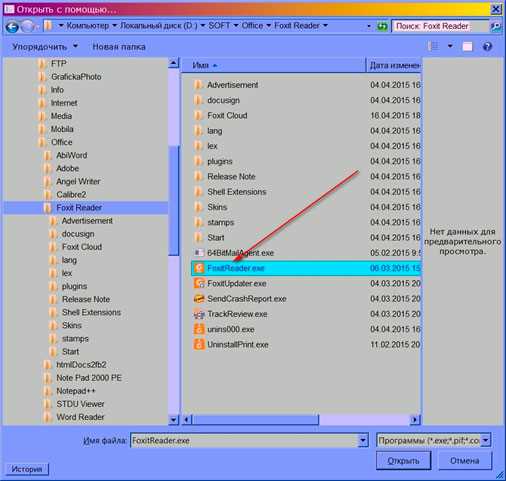Click the back navigation arrow
This screenshot has width=506, height=481.
coord(12,26)
